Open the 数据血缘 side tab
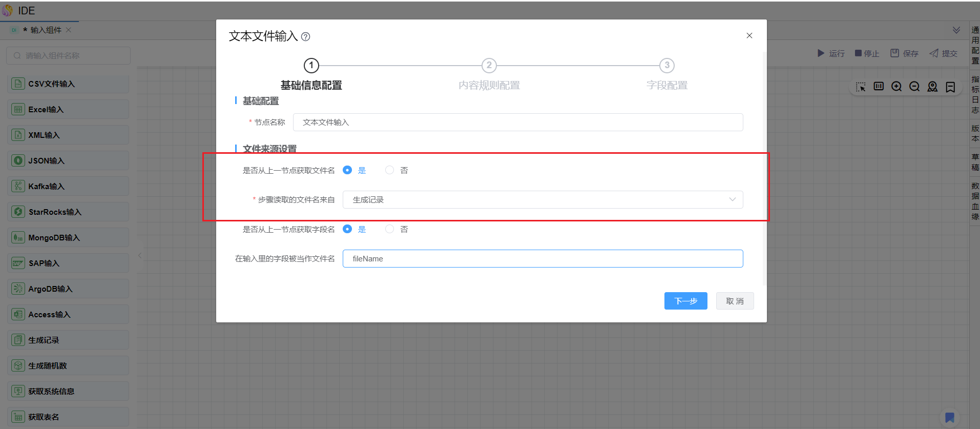The height and width of the screenshot is (429, 980). (975, 201)
